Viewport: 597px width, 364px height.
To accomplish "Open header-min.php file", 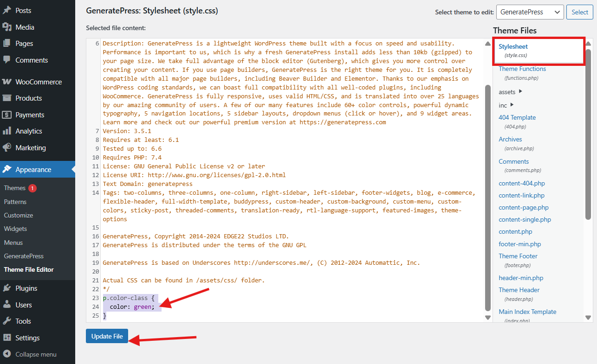I will coord(521,278).
